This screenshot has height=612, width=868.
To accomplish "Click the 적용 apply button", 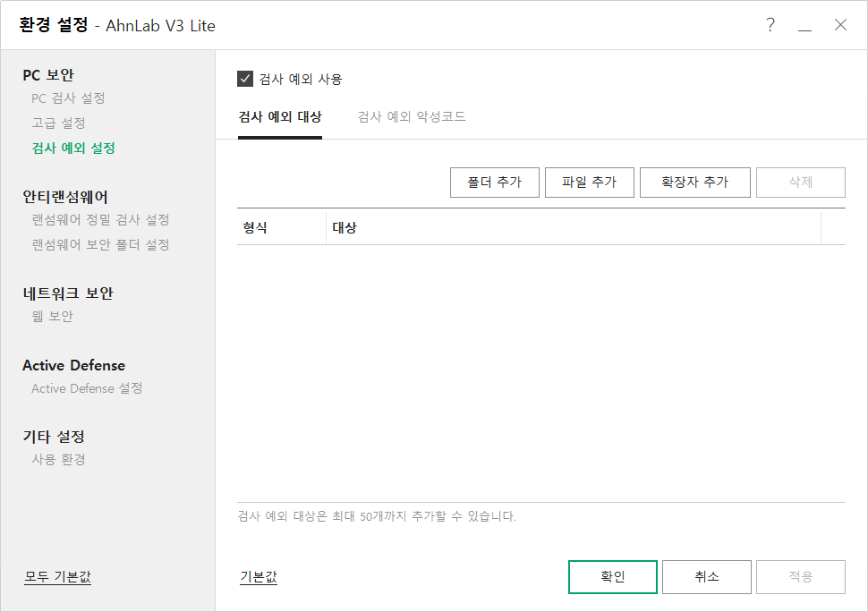I will pyautogui.click(x=801, y=576).
